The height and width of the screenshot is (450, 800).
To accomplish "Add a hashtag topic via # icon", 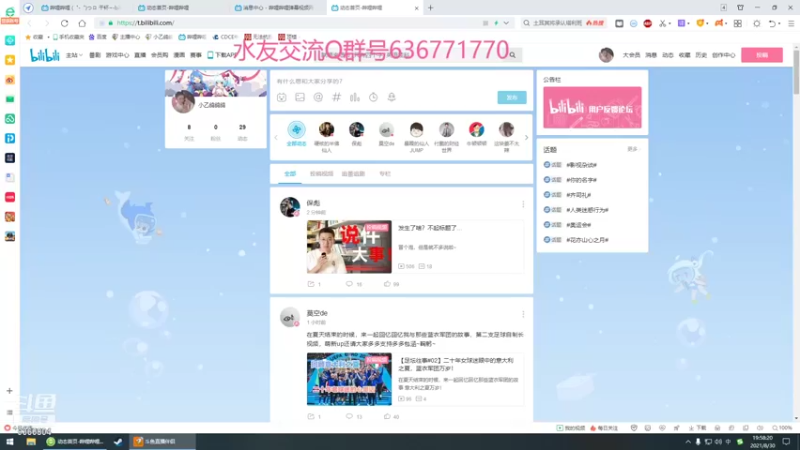I will (x=337, y=97).
